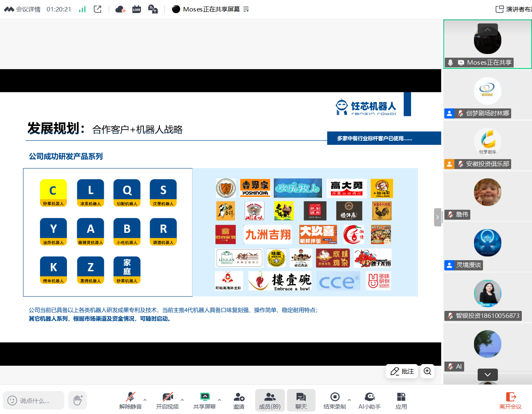Click the L 凉菜机器人 product tile

click(x=90, y=193)
